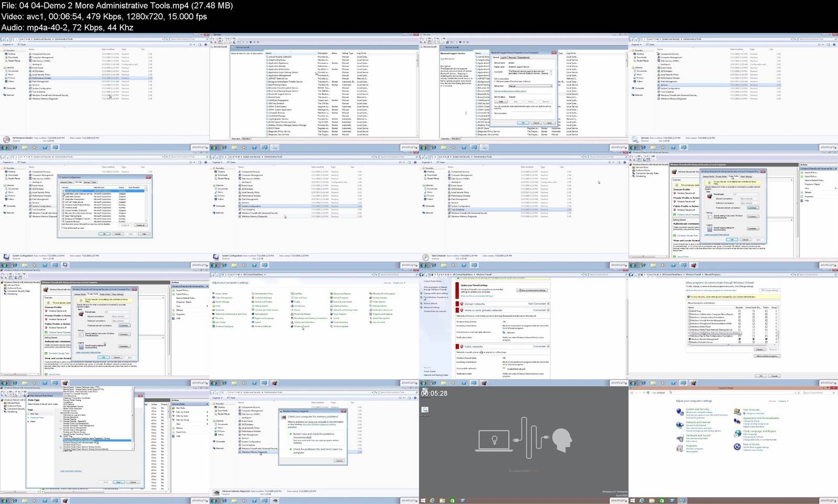Image resolution: width=838 pixels, height=504 pixels.
Task: Switch to Private Profile tab in firewall properties
Action: (93, 294)
